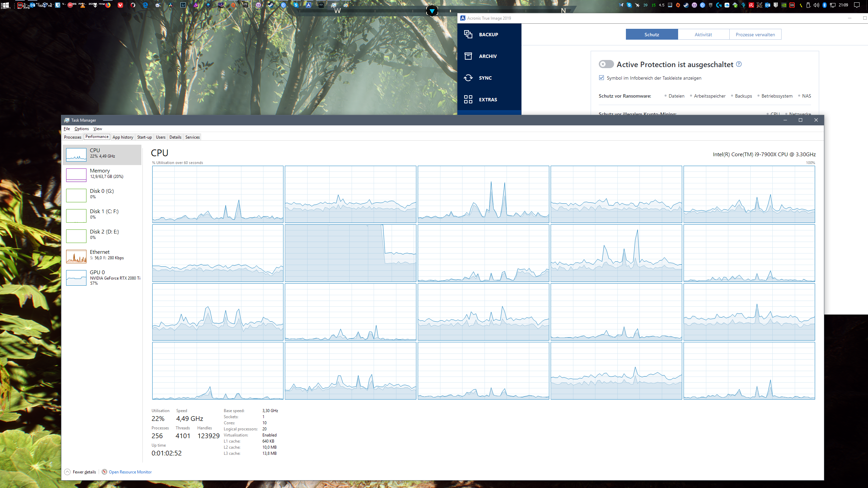This screenshot has width=868, height=488.
Task: Switch to the Aktivität tab
Action: pyautogui.click(x=703, y=35)
